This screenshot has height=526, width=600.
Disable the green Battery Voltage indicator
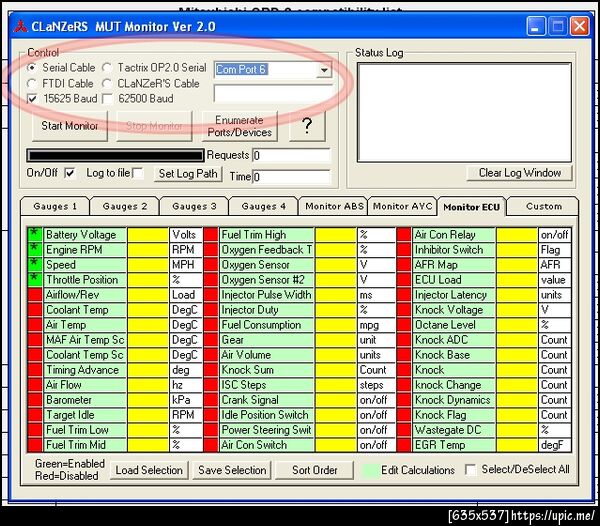(35, 235)
